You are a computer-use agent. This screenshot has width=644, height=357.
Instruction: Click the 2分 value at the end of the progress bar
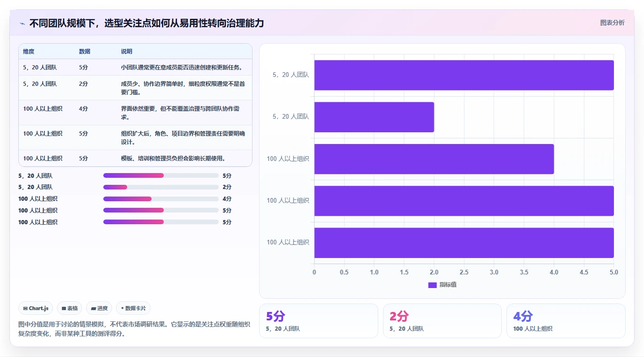click(227, 187)
